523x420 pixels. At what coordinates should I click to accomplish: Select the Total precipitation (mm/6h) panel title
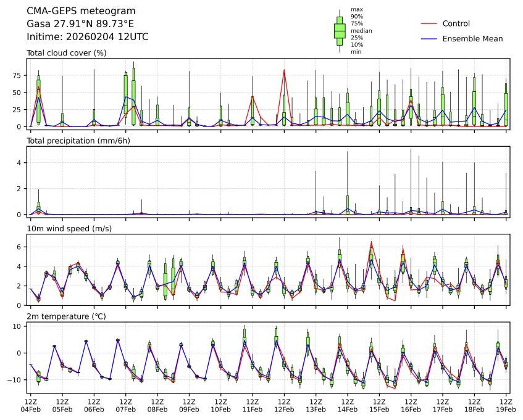[x=82, y=141]
